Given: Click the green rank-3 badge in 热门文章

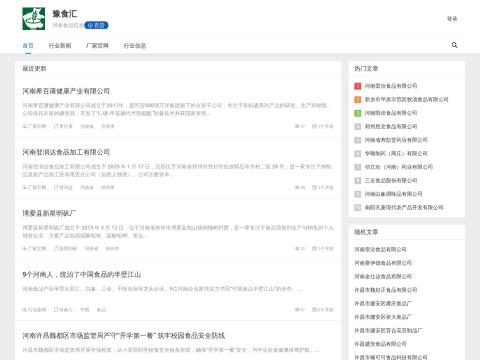Looking at the screenshot, I should (358, 113).
